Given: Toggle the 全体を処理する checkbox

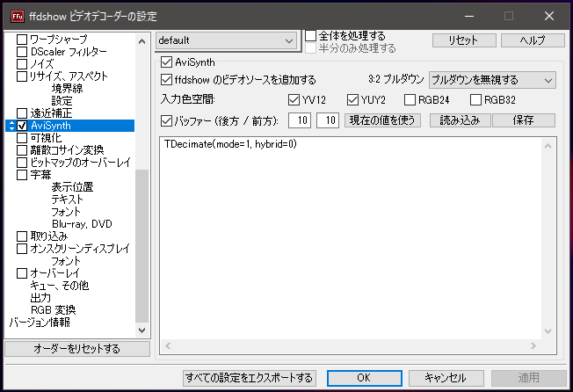Looking at the screenshot, I should 310,36.
